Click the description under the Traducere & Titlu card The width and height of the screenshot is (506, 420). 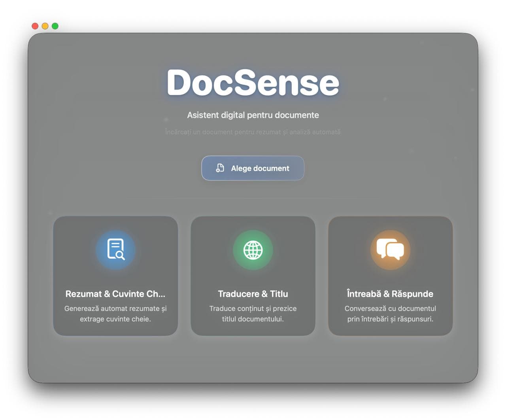(253, 314)
